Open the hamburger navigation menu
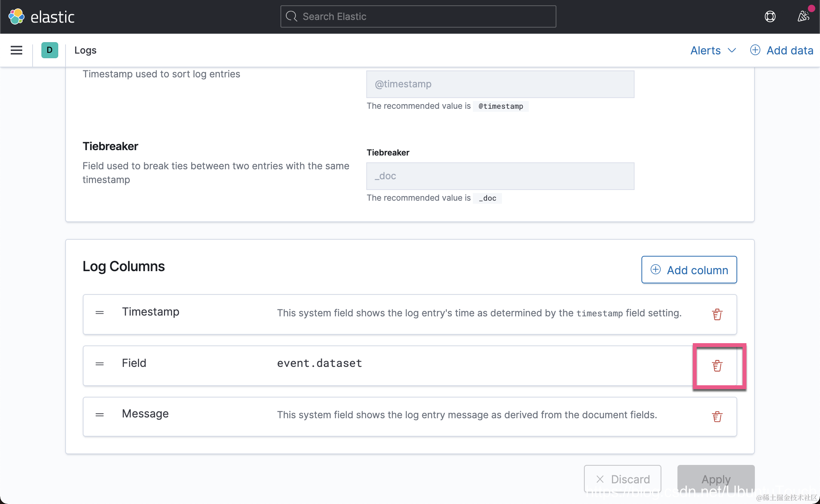The height and width of the screenshot is (504, 820). pyautogui.click(x=16, y=50)
